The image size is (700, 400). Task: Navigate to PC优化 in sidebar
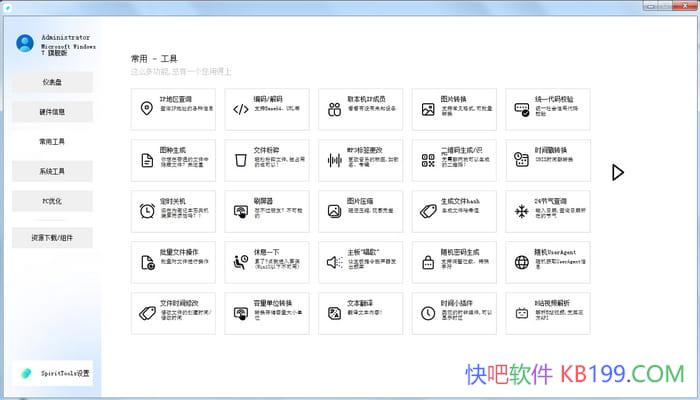[53, 201]
